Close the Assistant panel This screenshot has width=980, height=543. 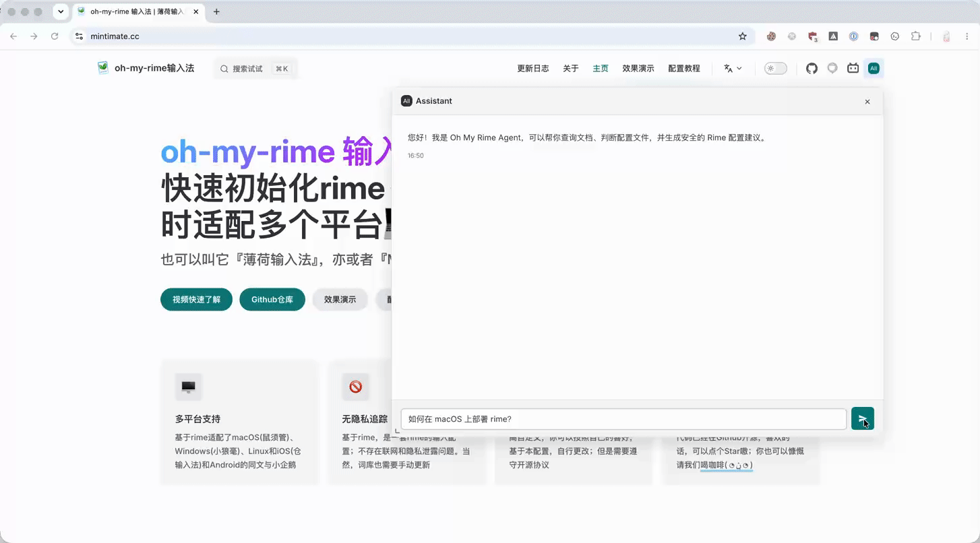[x=867, y=102]
